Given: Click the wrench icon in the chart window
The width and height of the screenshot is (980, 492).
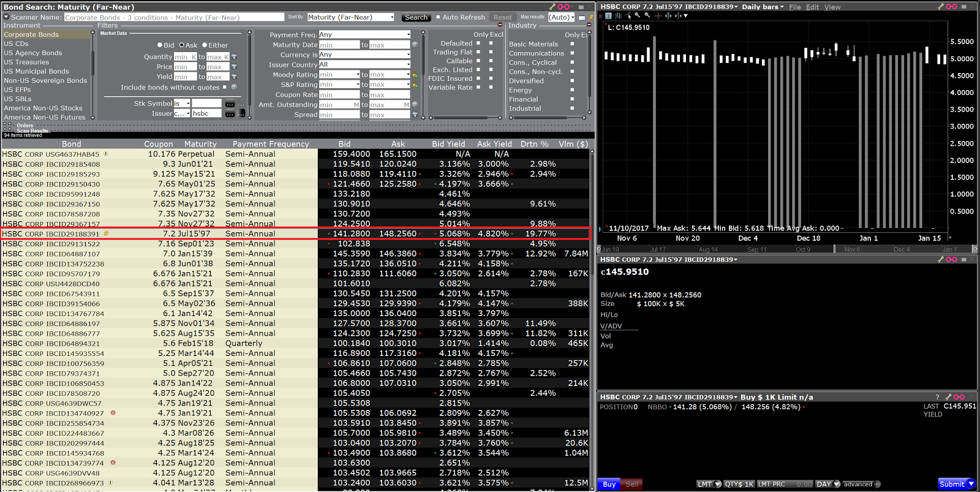Looking at the screenshot, I should [x=941, y=7].
